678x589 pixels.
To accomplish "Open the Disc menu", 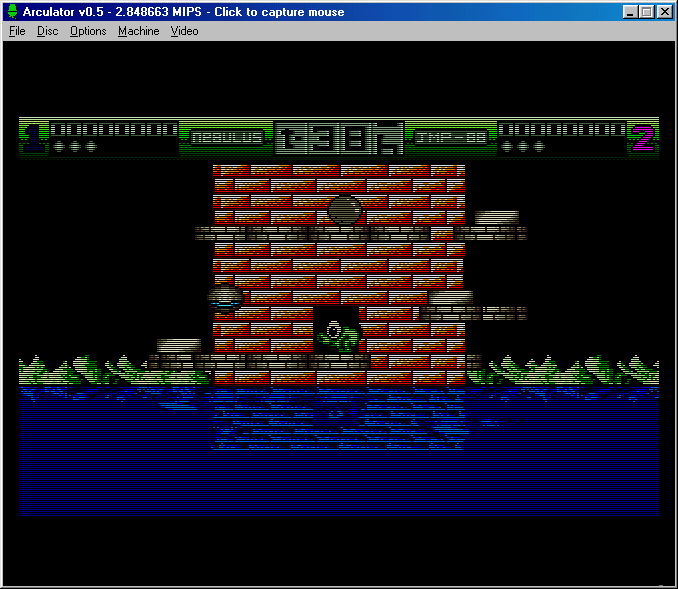I will 48,31.
